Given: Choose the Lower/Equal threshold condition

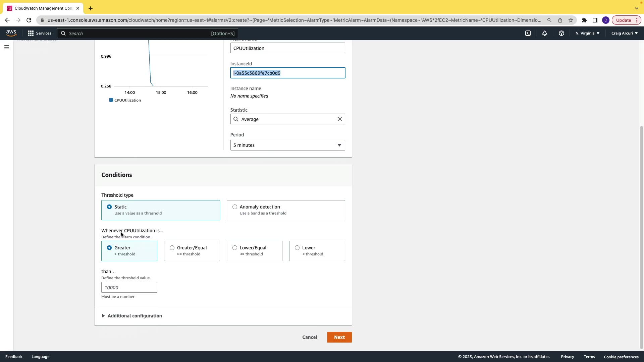Looking at the screenshot, I should (x=235, y=248).
